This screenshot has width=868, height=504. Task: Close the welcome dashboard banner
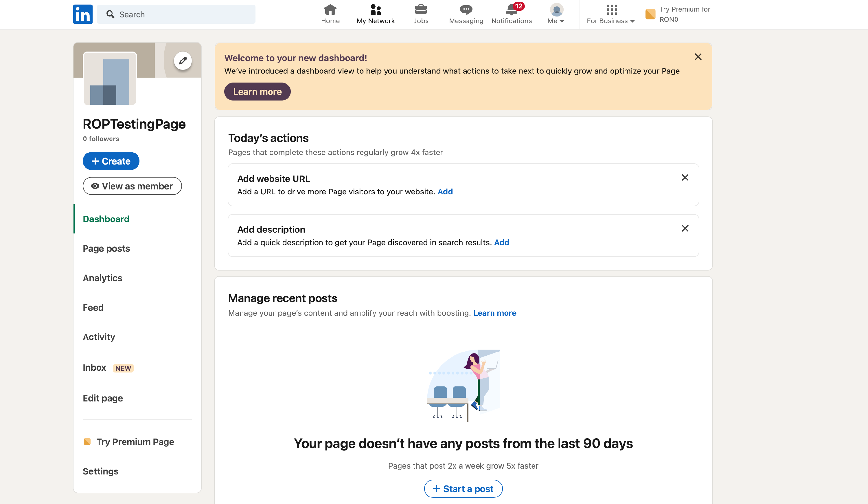tap(698, 57)
